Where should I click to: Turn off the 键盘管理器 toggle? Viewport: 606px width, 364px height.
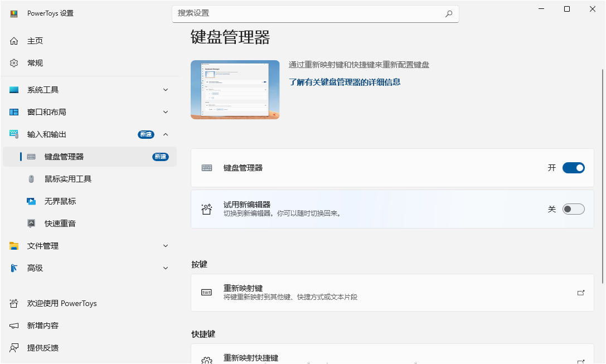click(573, 168)
